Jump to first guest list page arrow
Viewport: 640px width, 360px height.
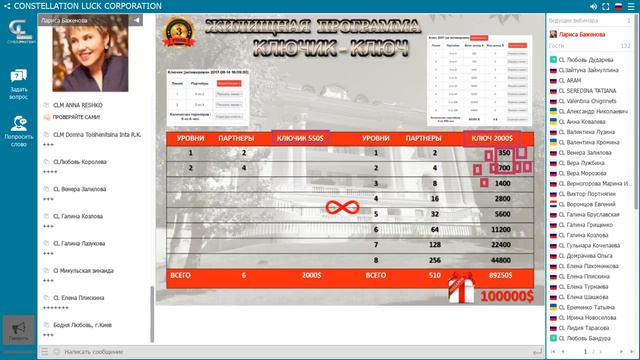(x=553, y=351)
